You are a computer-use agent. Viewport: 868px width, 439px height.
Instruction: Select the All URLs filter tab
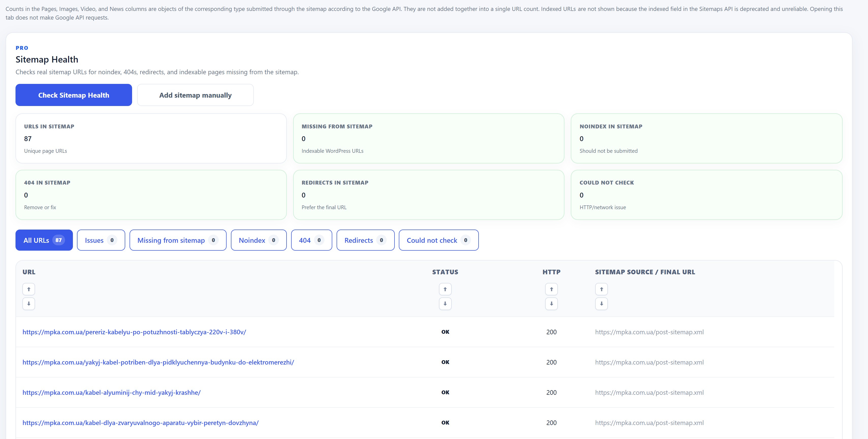tap(44, 240)
